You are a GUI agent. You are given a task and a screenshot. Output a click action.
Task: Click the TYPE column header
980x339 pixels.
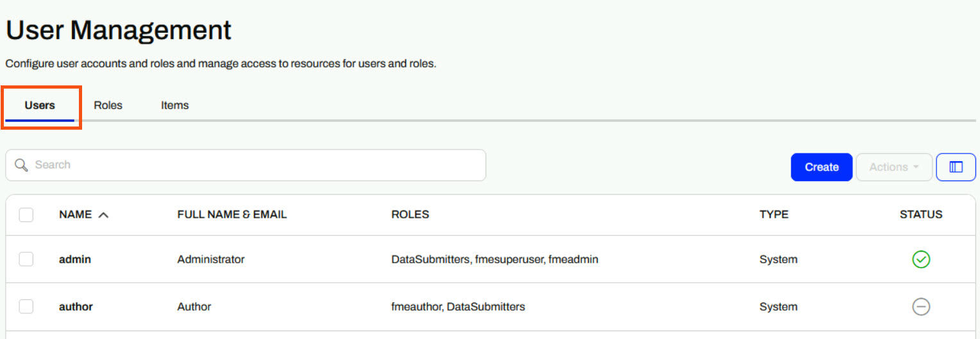click(x=773, y=214)
